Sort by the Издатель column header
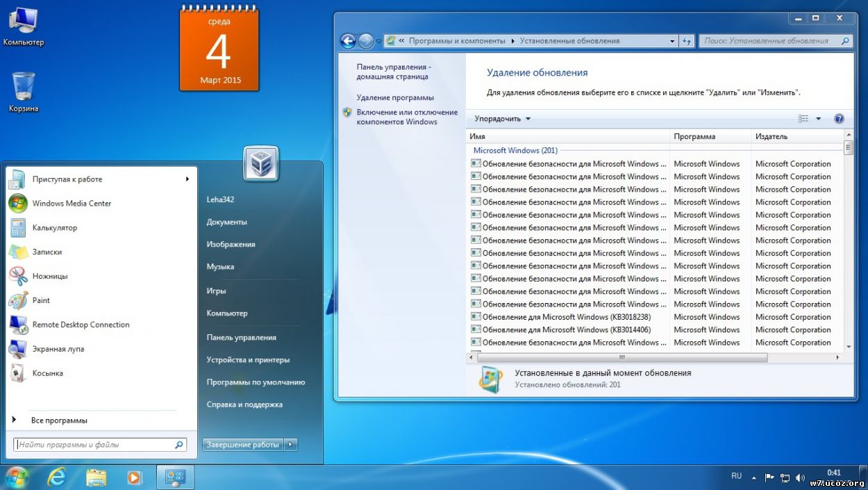The image size is (868, 490). click(798, 137)
